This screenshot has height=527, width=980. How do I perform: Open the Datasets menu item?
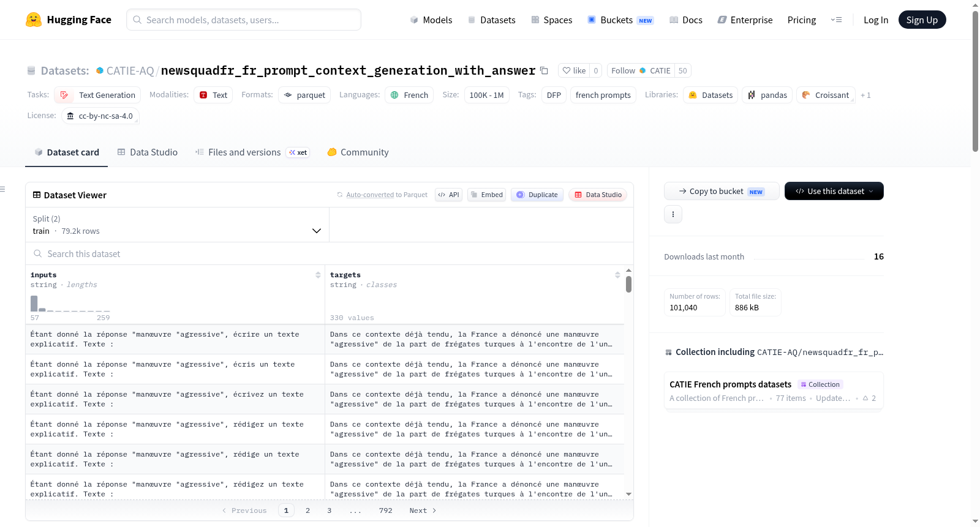click(x=491, y=20)
